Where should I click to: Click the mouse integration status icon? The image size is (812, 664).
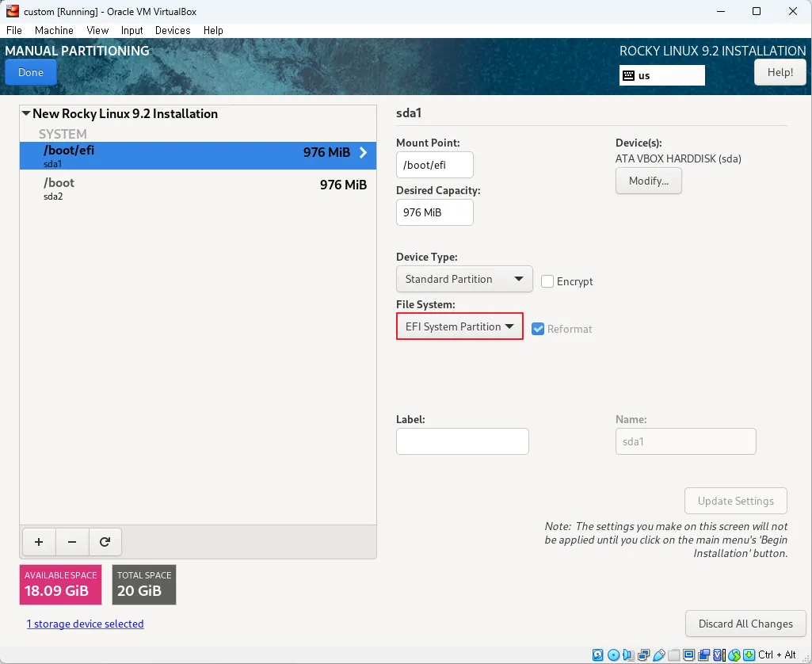[x=734, y=654]
